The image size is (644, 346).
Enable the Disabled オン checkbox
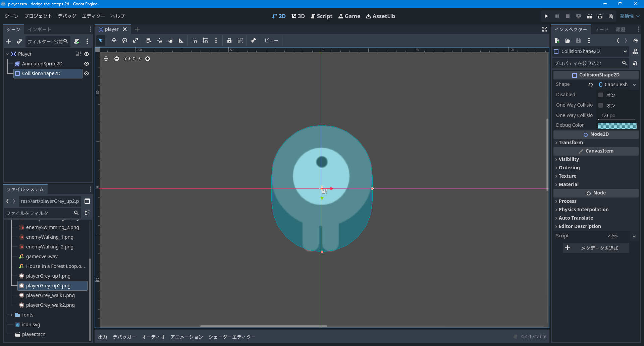coord(601,95)
